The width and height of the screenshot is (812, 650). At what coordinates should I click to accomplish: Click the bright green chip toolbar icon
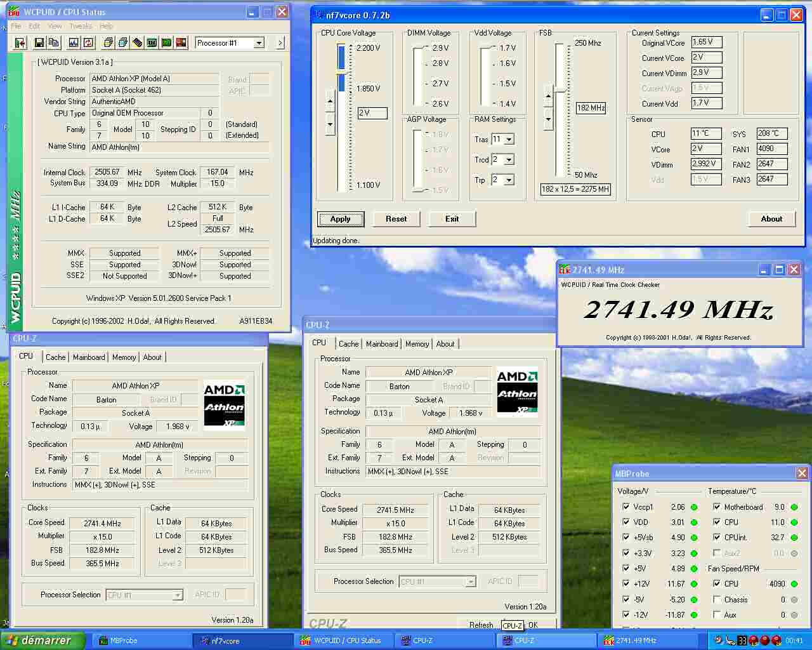pos(166,43)
